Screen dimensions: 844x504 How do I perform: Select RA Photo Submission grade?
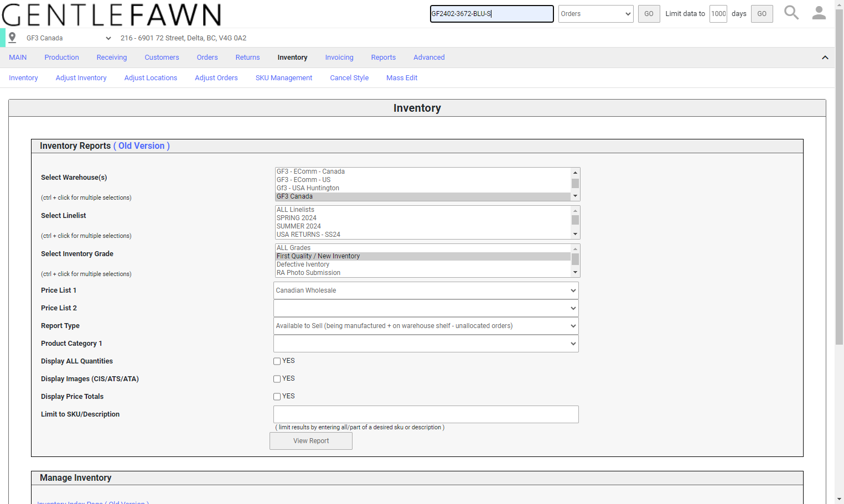(423, 273)
